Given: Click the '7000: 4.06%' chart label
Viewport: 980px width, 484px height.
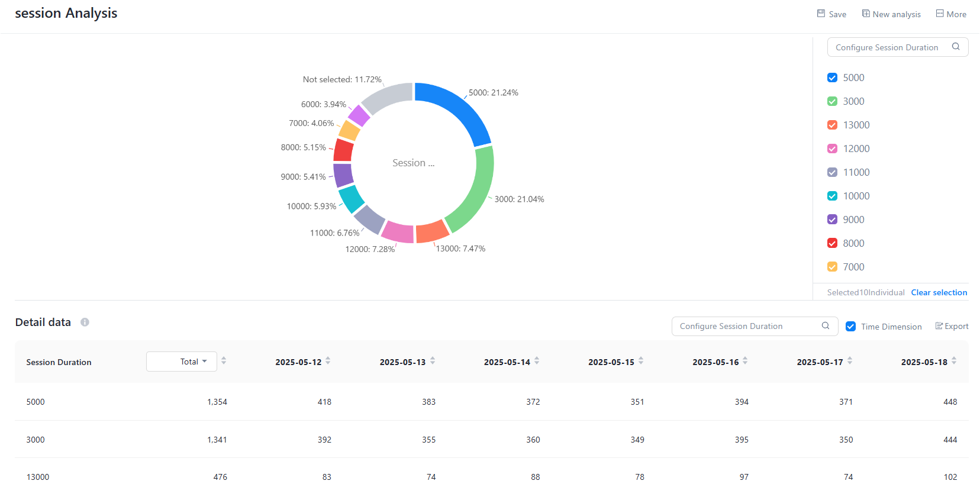Looking at the screenshot, I should tap(311, 123).
